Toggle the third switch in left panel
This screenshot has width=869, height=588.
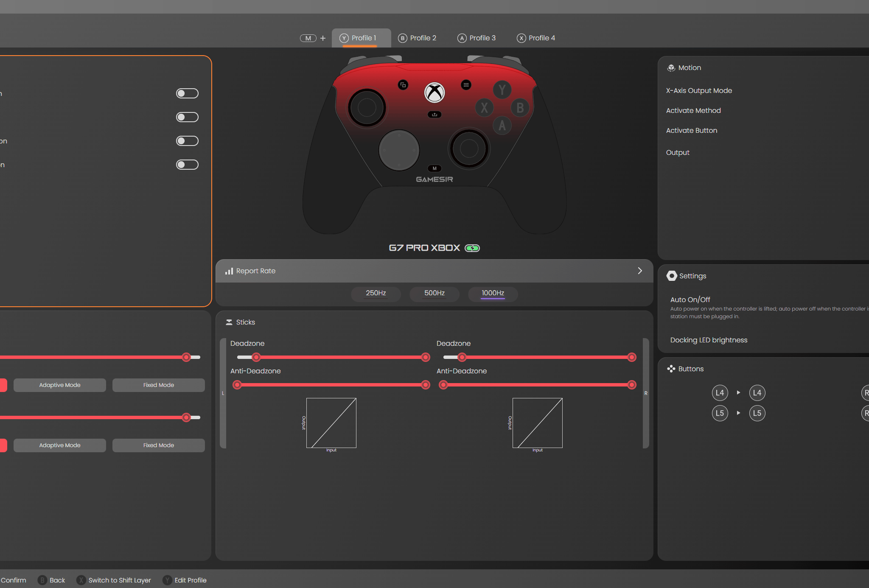[187, 141]
